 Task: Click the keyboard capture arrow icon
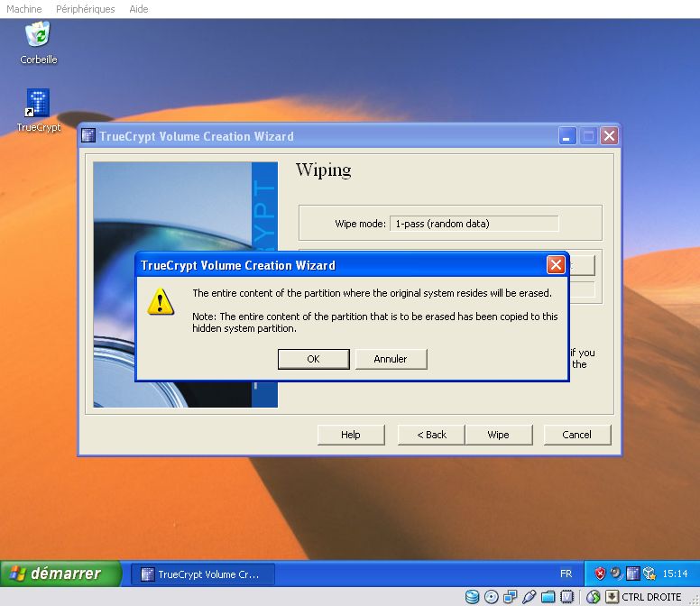coord(612,597)
